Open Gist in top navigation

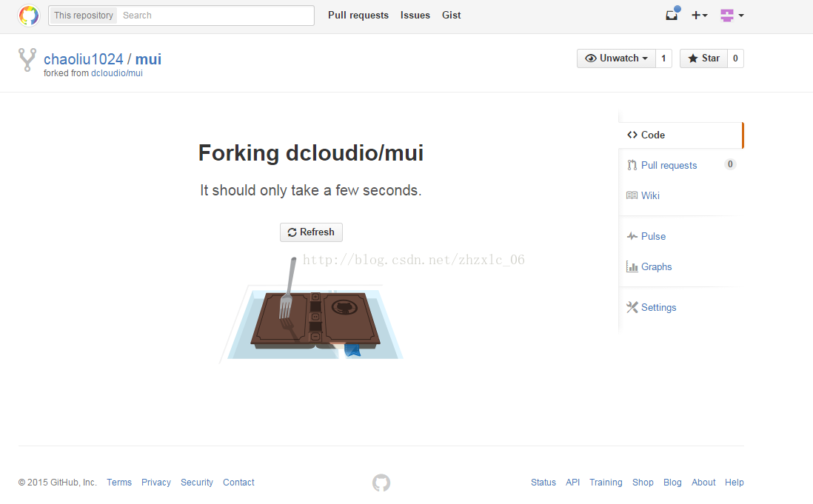point(452,16)
